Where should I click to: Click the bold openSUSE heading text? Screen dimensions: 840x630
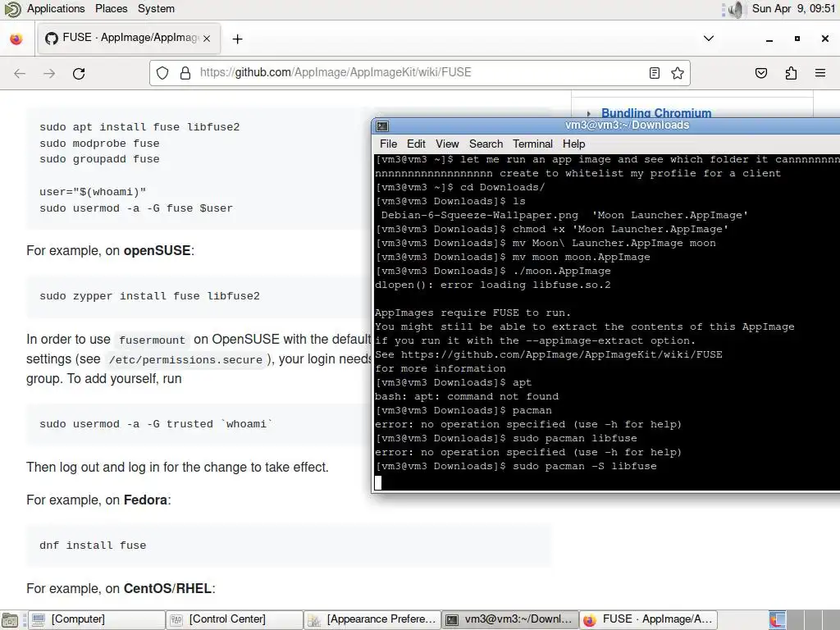[x=157, y=251]
